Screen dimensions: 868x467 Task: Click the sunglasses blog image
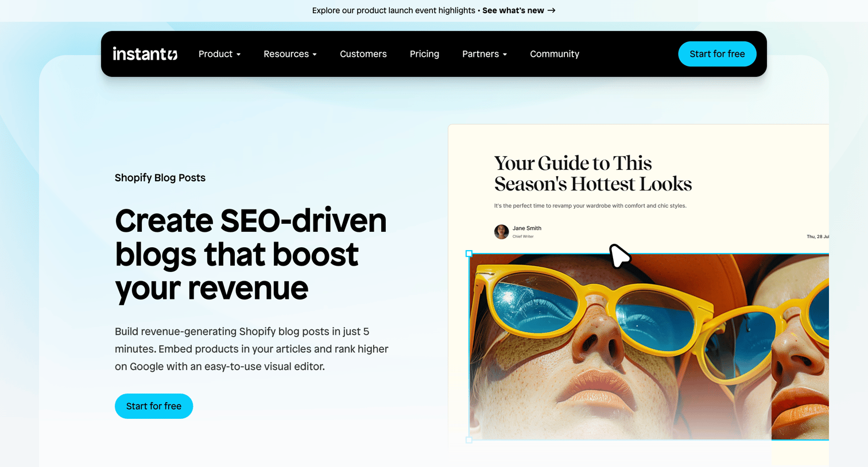coord(649,347)
